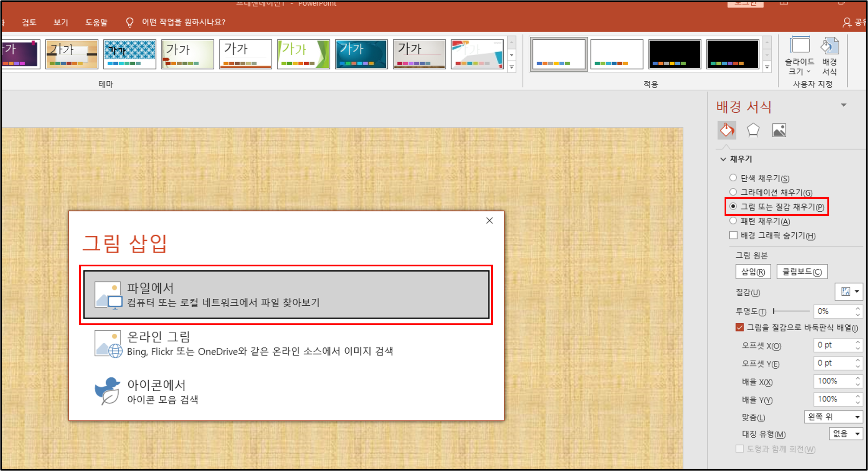
Task: Open the 검토 review tab
Action: click(29, 22)
